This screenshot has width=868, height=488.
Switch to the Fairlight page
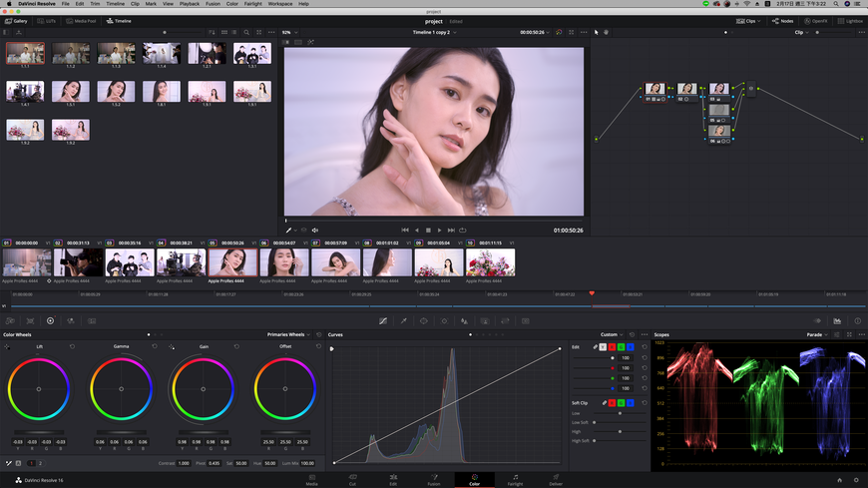[x=515, y=480]
